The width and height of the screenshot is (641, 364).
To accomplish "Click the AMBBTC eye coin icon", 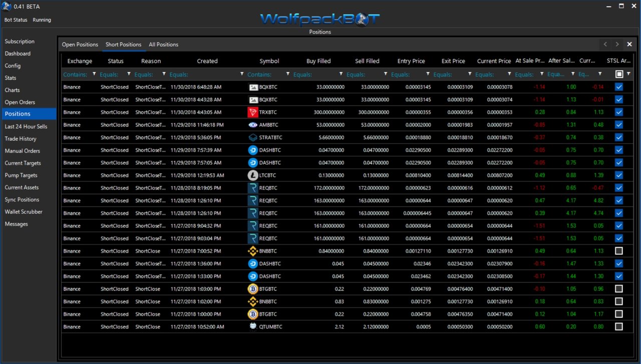I will coord(252,125).
